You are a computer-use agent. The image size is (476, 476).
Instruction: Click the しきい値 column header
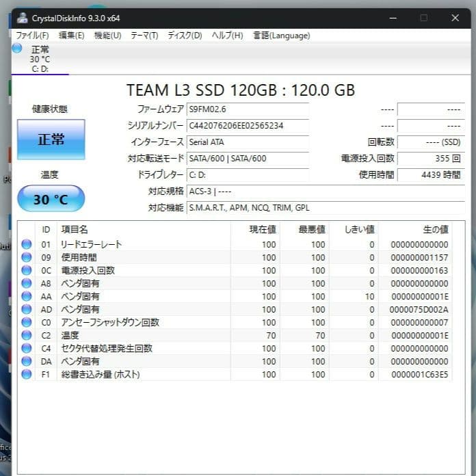(x=354, y=230)
